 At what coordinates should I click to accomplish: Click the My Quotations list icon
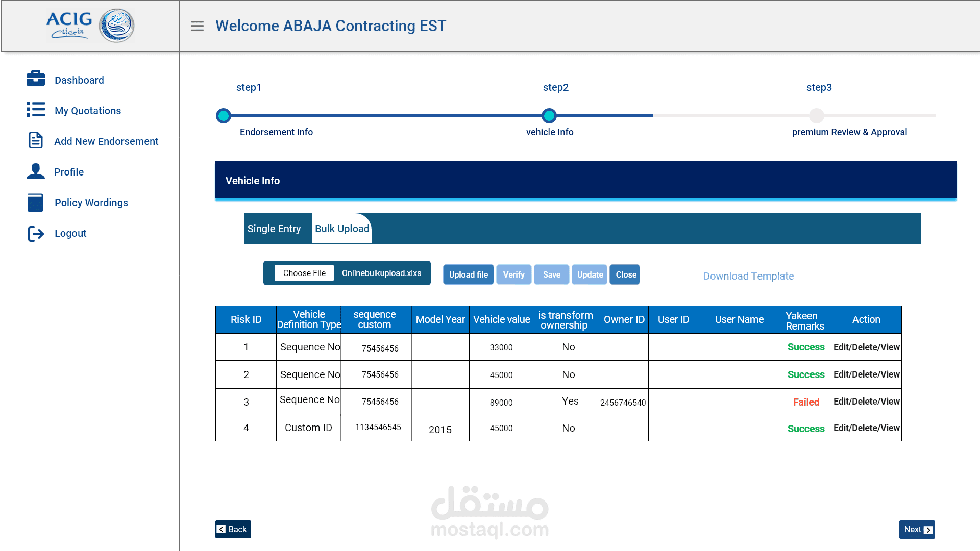[x=36, y=109]
